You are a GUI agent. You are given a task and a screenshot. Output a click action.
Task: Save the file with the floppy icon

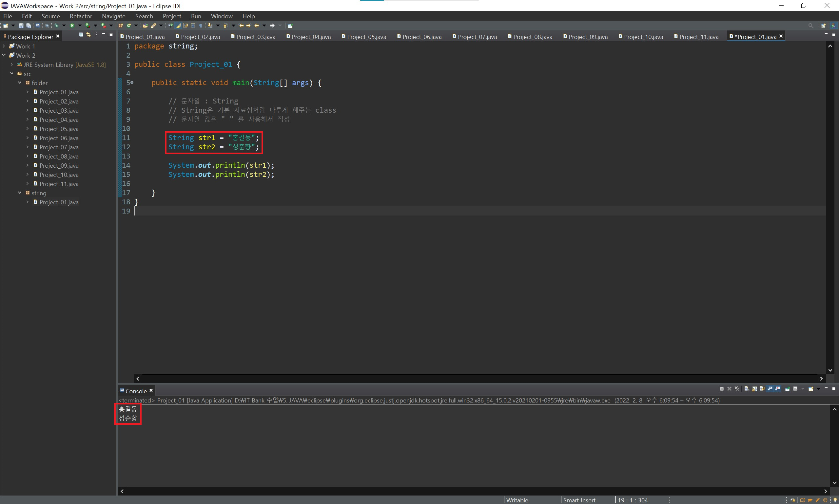click(21, 26)
